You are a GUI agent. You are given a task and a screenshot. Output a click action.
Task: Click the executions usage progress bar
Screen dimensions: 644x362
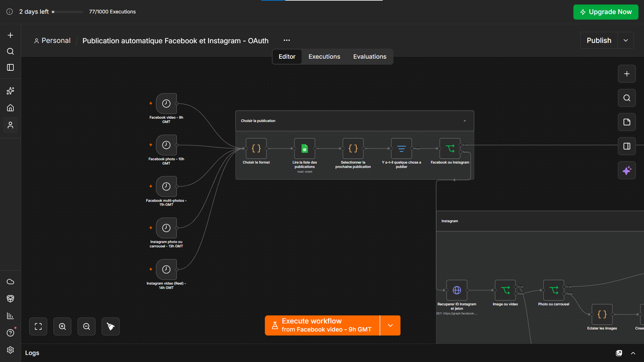point(68,12)
